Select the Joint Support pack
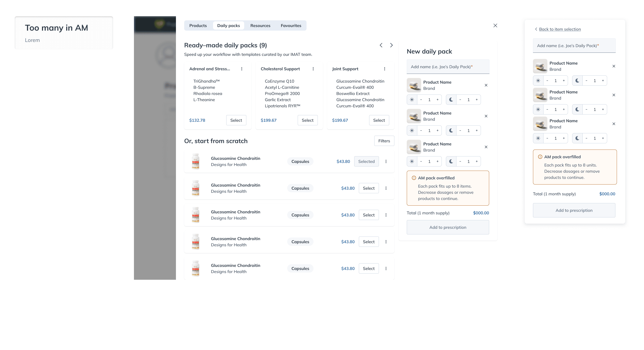The height and width of the screenshot is (350, 644). pyautogui.click(x=379, y=120)
